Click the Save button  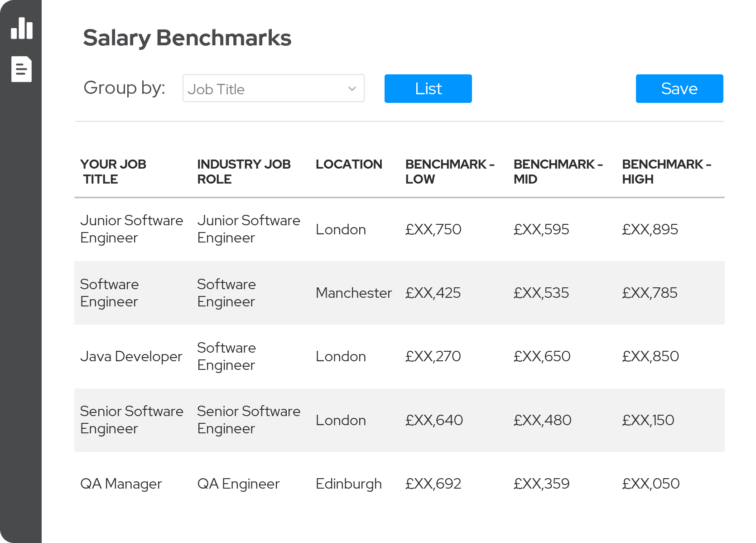point(679,88)
